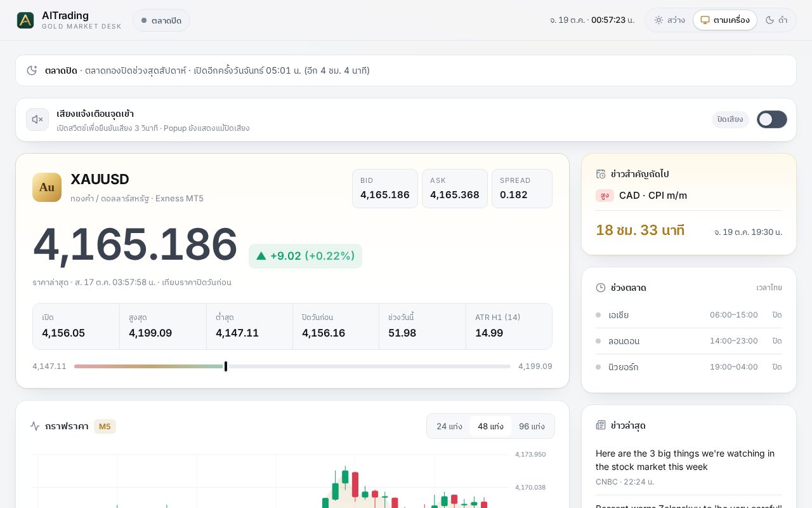Click the large 4,165.186 price

135,244
